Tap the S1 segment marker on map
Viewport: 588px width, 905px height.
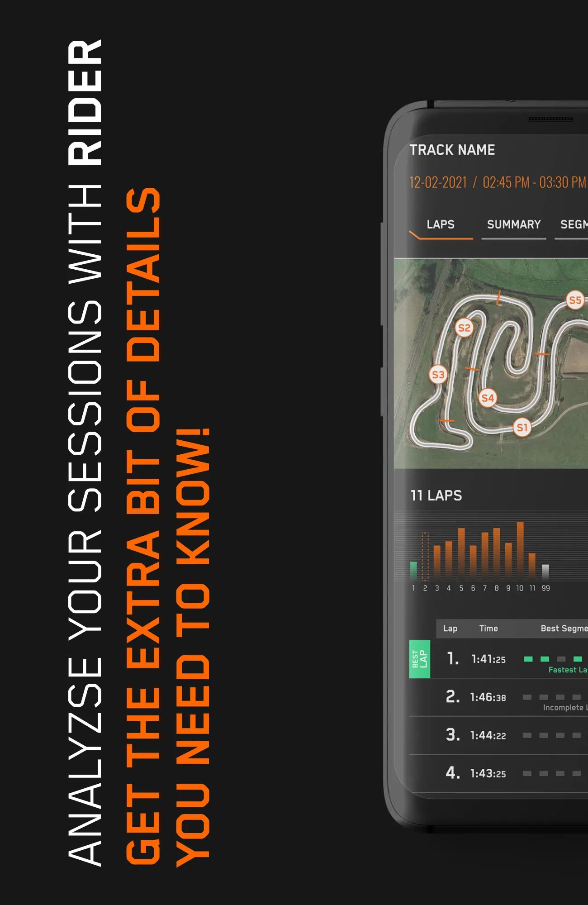522,427
